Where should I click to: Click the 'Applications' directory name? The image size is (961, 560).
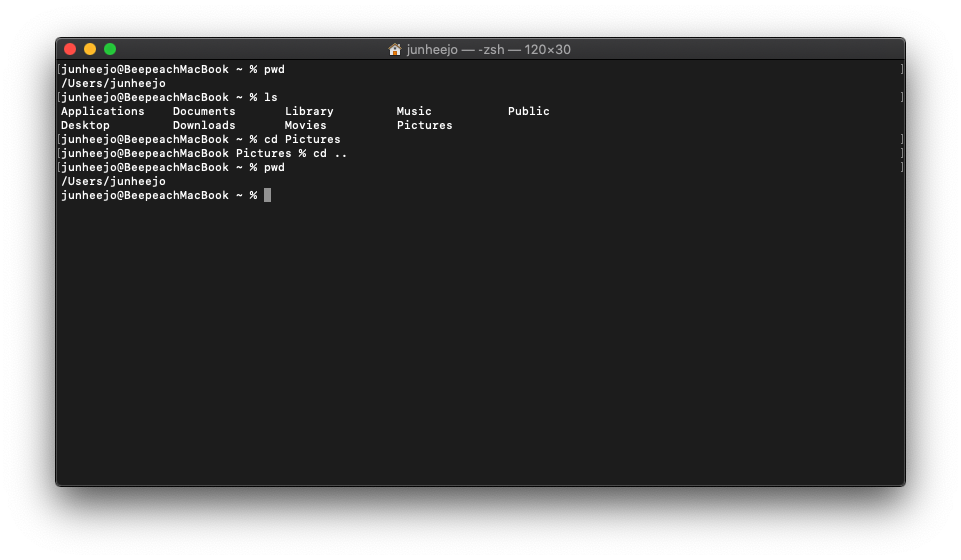[102, 111]
